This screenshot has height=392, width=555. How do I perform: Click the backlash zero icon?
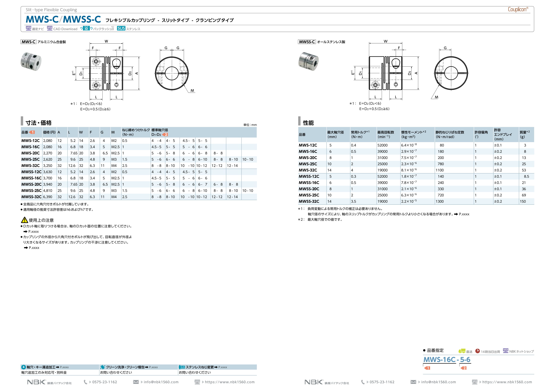coord(86,28)
